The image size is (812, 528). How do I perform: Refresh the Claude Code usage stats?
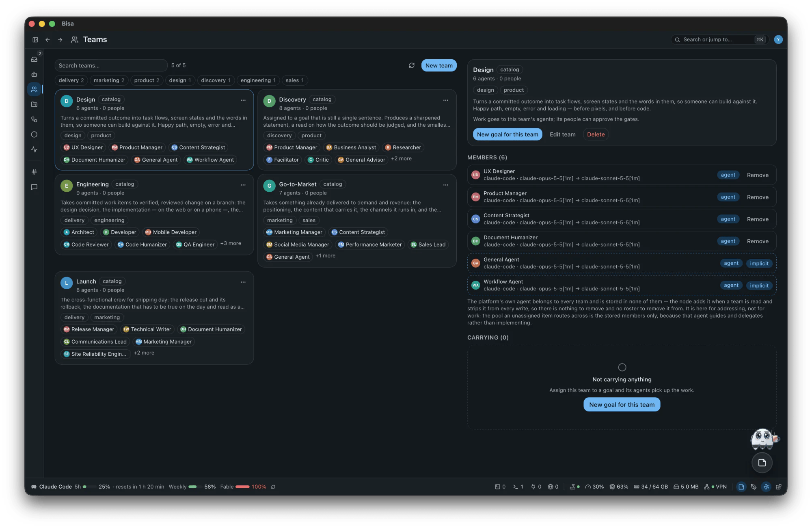point(273,487)
